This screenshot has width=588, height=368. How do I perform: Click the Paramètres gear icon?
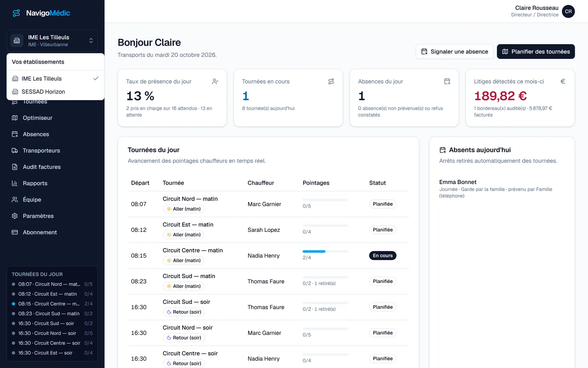click(15, 216)
